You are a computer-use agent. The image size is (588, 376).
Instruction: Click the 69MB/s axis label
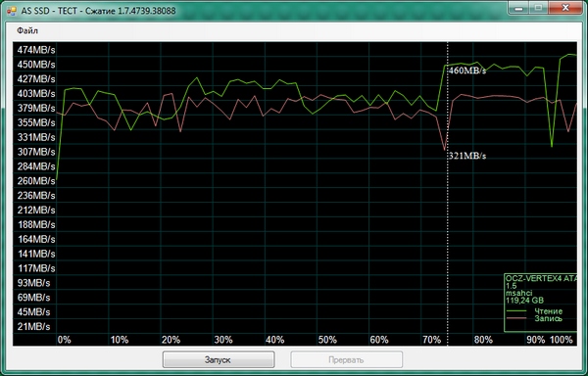click(33, 298)
